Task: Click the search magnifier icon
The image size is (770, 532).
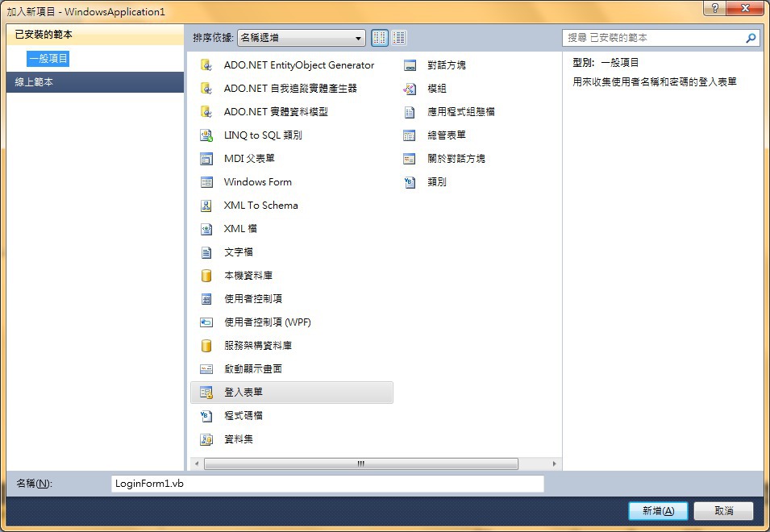Action: coord(751,38)
